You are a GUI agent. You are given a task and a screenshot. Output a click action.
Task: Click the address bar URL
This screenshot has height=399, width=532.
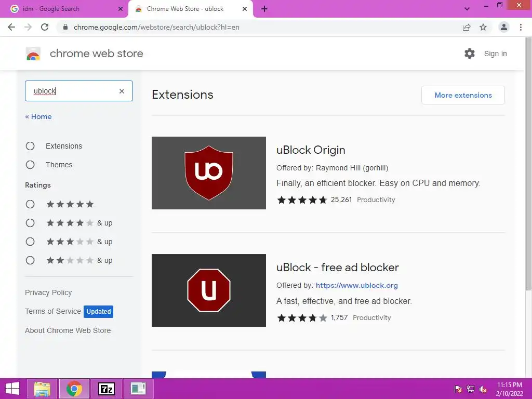click(156, 27)
